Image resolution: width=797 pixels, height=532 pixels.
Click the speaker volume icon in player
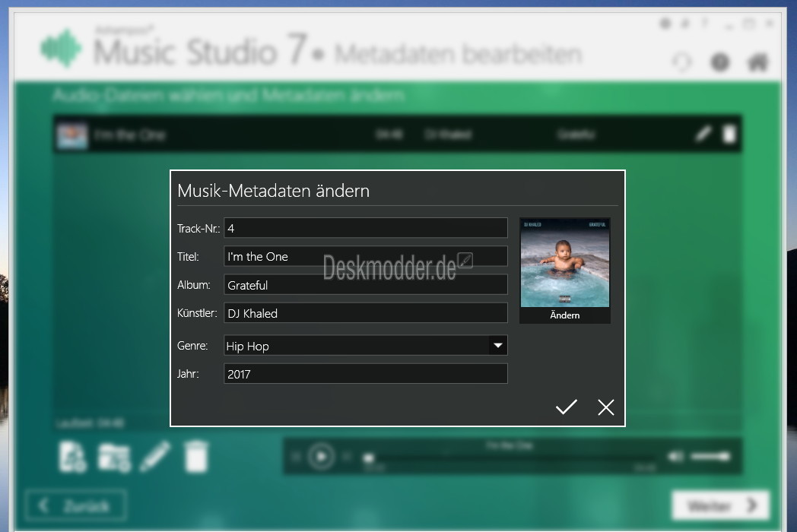pyautogui.click(x=675, y=457)
